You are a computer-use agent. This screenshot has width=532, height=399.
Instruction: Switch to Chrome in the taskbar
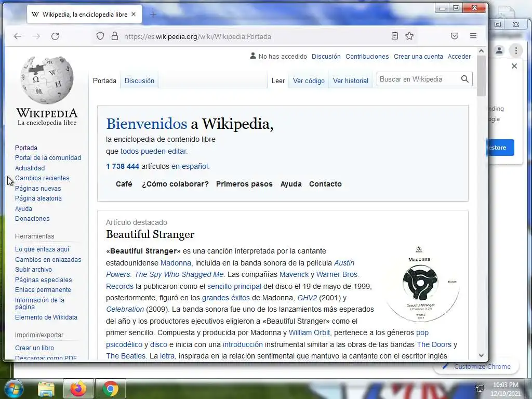[x=111, y=389]
